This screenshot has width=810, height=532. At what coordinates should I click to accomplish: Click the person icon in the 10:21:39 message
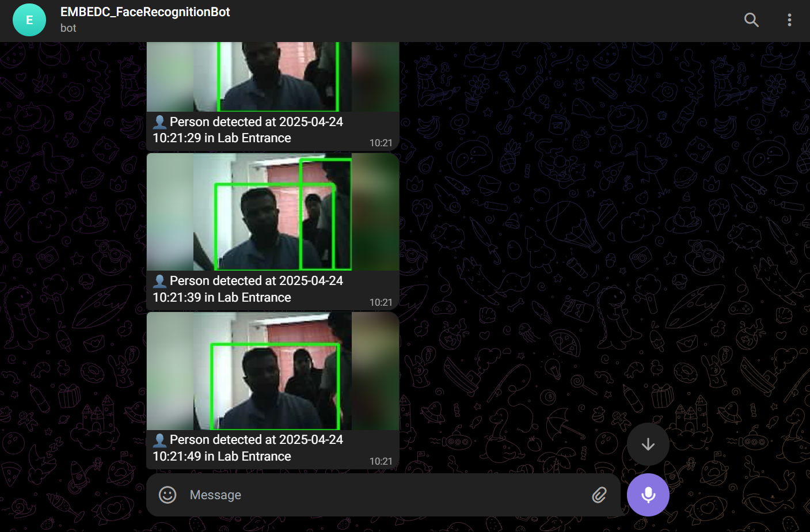pos(159,280)
